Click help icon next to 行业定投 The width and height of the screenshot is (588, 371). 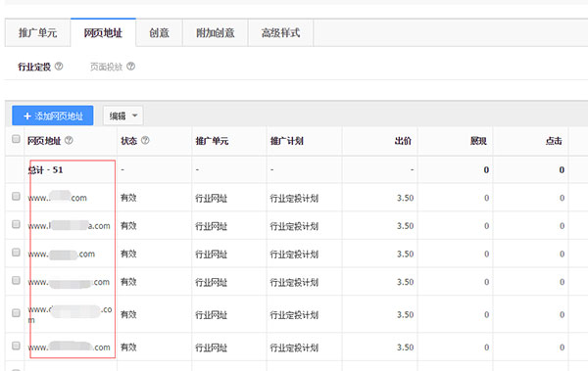[59, 67]
